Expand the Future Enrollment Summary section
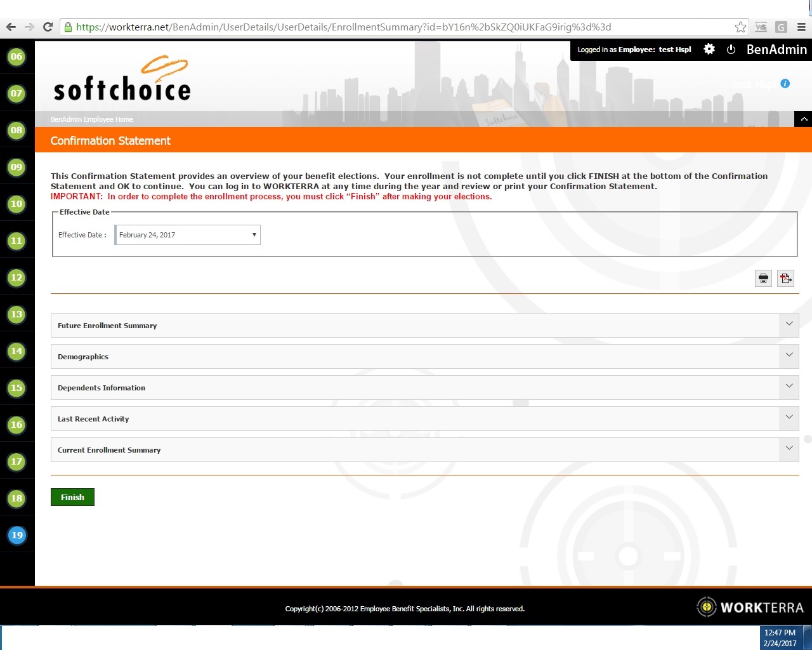Screen dimensions: 812x650 pyautogui.click(x=789, y=324)
